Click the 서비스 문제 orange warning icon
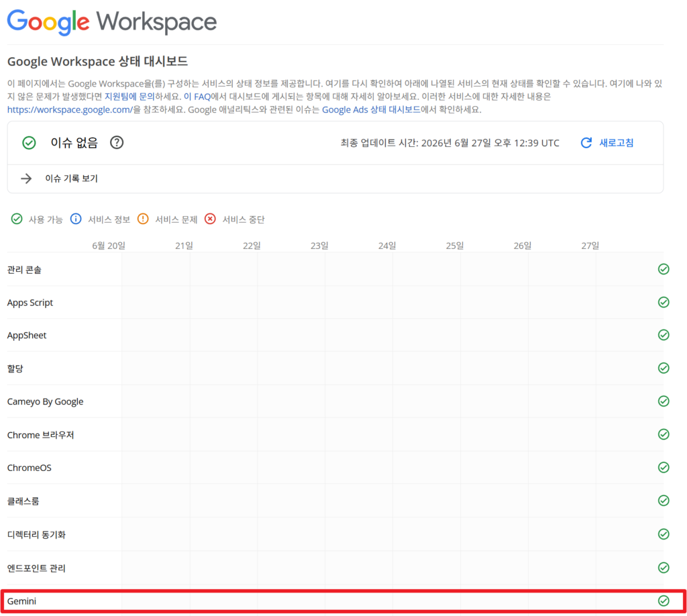 pos(143,219)
